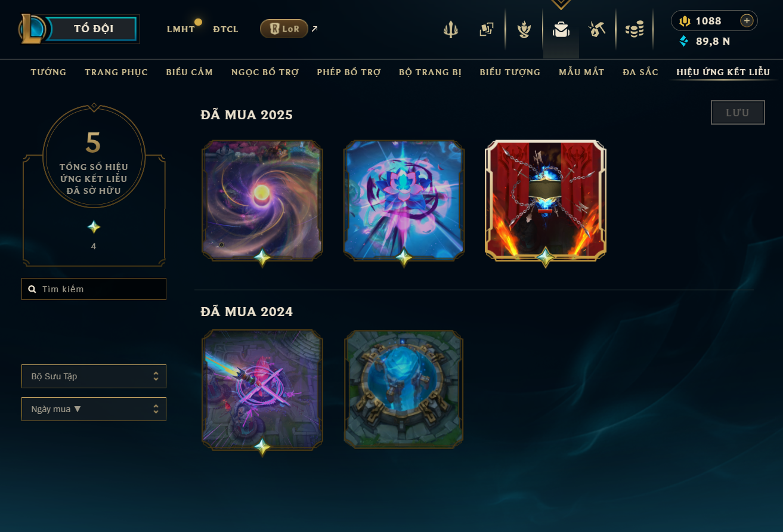Open the Store coins icon
The height and width of the screenshot is (532, 783).
[x=635, y=29]
